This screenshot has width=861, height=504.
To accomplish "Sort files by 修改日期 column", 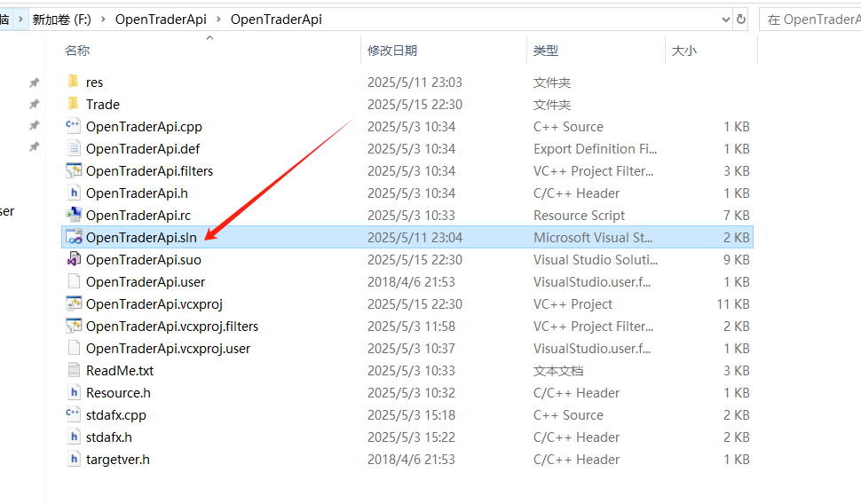I will (x=392, y=51).
